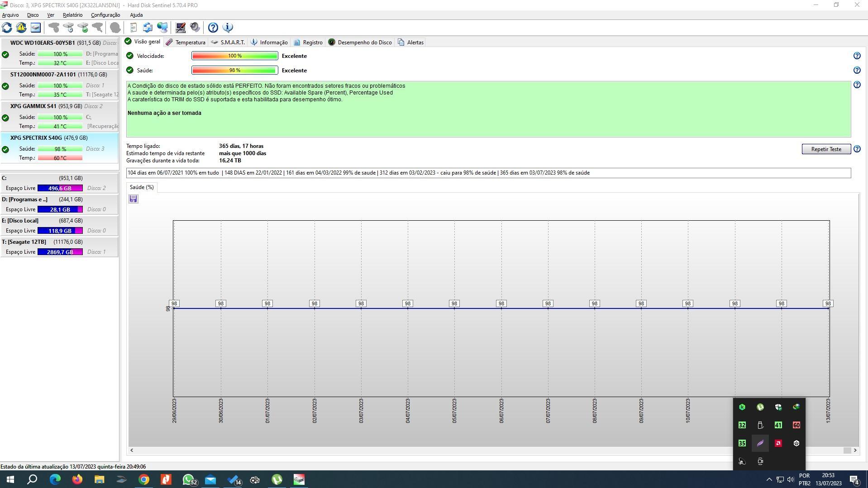Select the E: [Disco Local] partition
Screen dimensions: 868x488
coord(59,226)
